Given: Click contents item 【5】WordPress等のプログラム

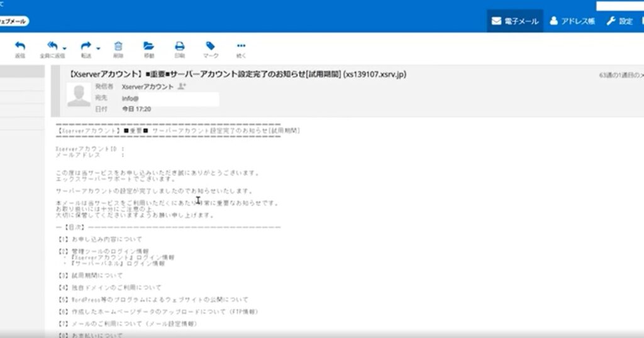Looking at the screenshot, I should [152, 300].
